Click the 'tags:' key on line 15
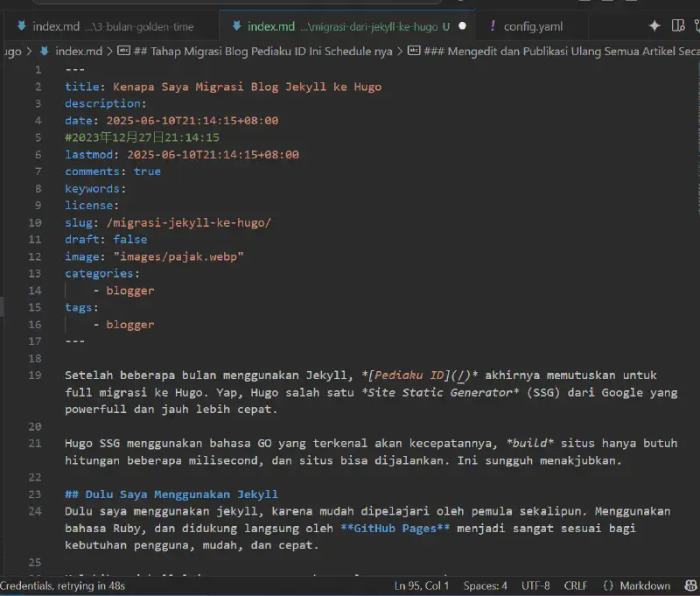Image resolution: width=700 pixels, height=596 pixels. pyautogui.click(x=81, y=307)
